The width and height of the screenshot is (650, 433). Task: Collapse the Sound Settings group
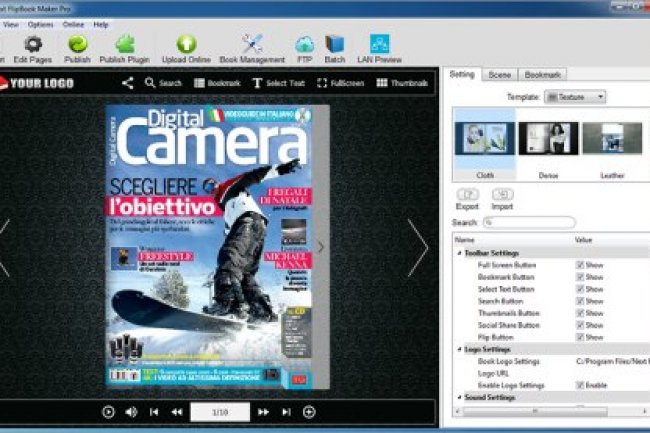(x=459, y=397)
